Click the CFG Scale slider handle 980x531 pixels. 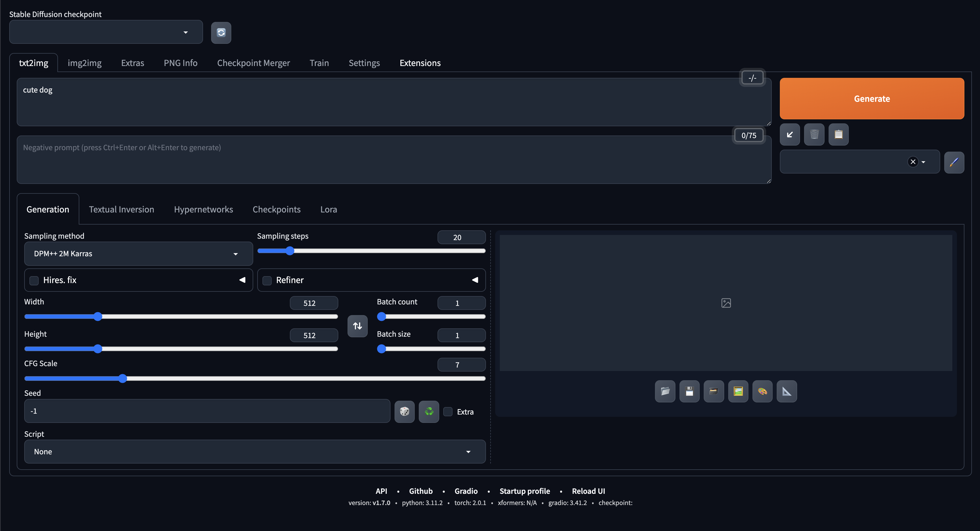coord(123,379)
